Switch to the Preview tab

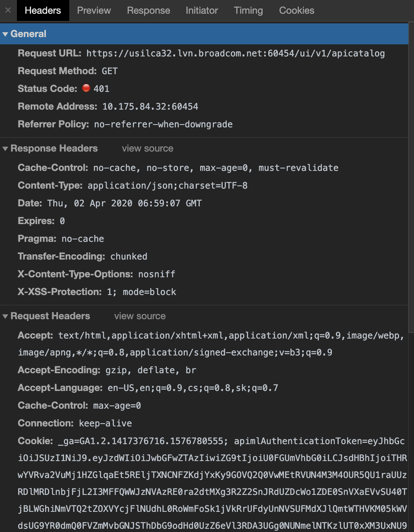click(93, 10)
